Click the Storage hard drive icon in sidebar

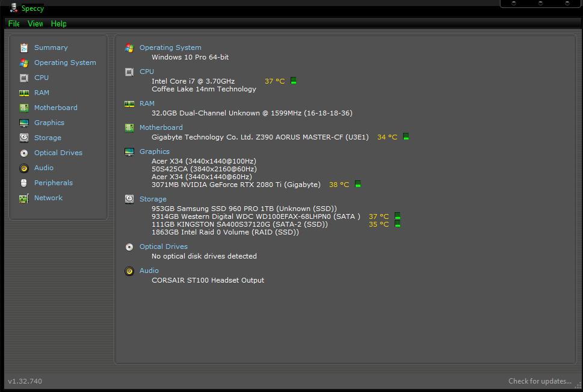(x=24, y=138)
